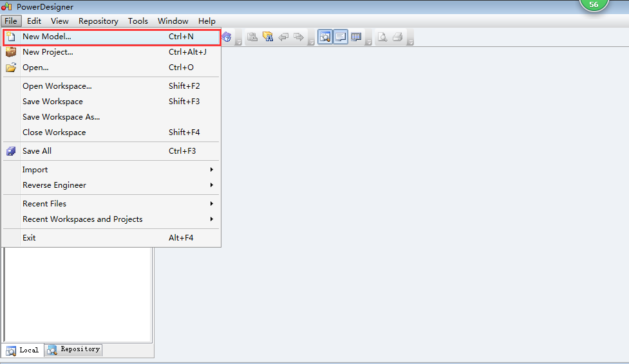Open the Edit menu
Screen dimensions: 629x364
point(34,21)
